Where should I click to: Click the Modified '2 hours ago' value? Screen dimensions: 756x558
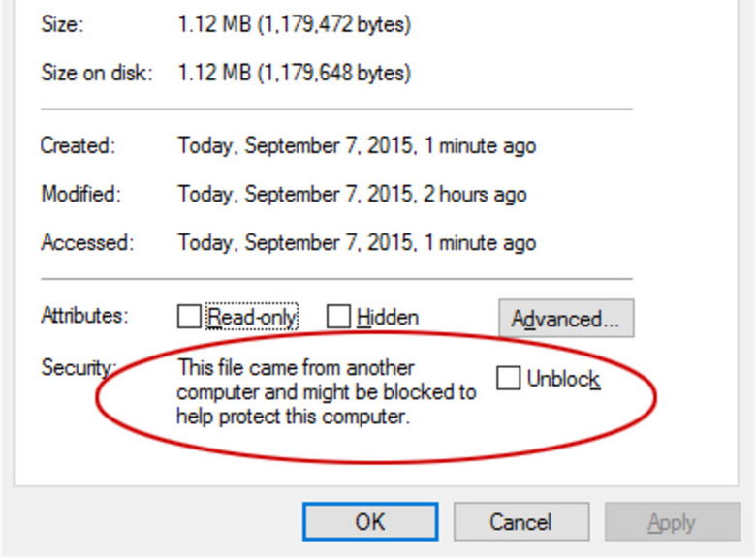(352, 194)
